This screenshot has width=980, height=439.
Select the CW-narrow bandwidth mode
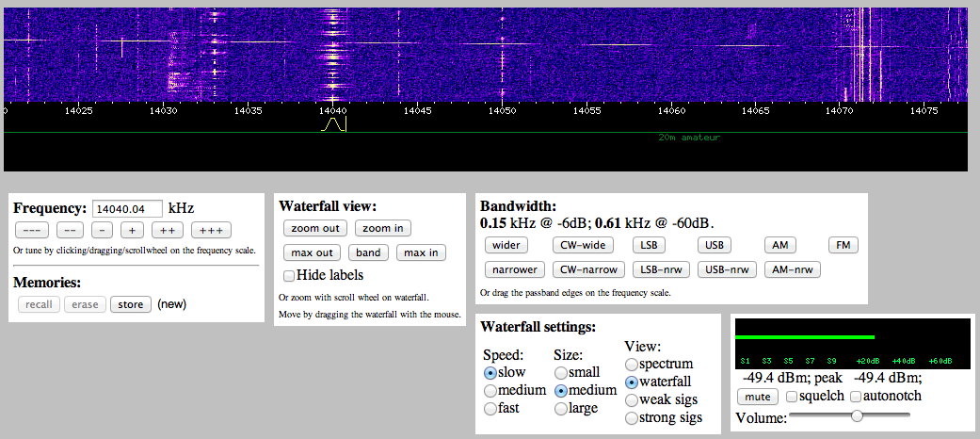tap(587, 269)
